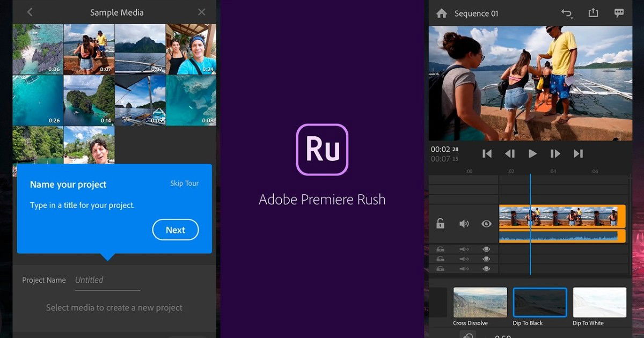Click the Next button in the tour tooltip
644x338 pixels.
175,230
